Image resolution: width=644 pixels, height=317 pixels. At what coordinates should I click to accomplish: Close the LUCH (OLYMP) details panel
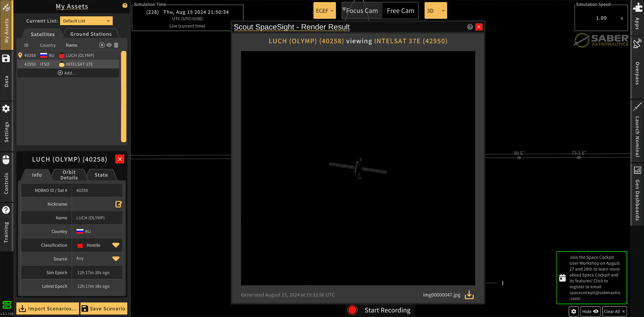(x=120, y=159)
